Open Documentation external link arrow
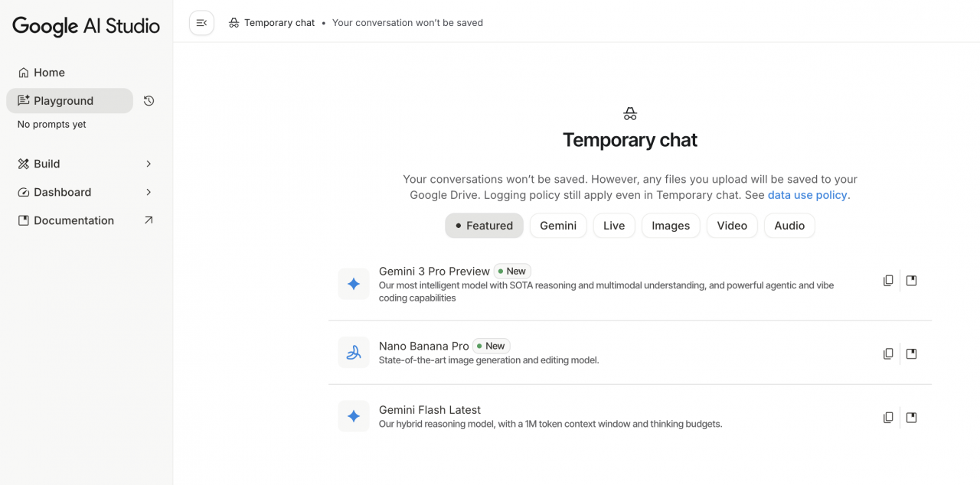The image size is (980, 485). 149,220
